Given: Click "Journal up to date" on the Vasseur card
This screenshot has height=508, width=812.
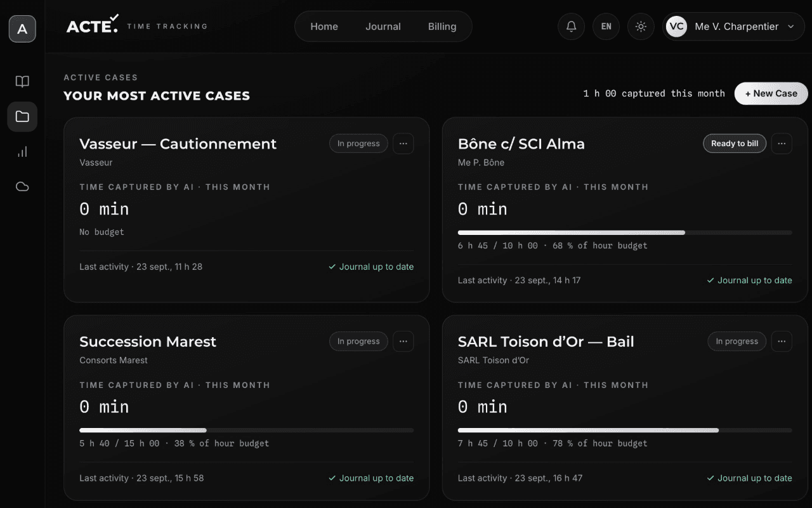Looking at the screenshot, I should (371, 267).
